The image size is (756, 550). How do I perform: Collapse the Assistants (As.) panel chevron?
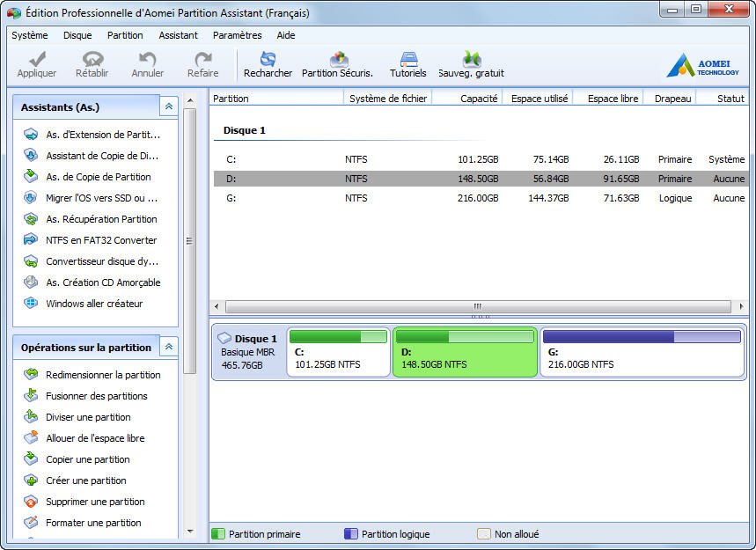[169, 106]
